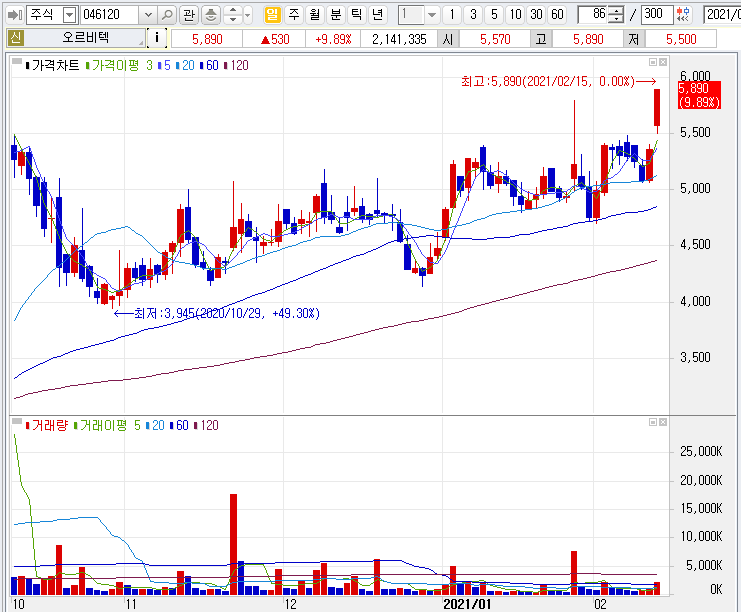Image resolution: width=741 pixels, height=612 pixels.
Task: Maximize the price chart panel
Action: [653, 62]
